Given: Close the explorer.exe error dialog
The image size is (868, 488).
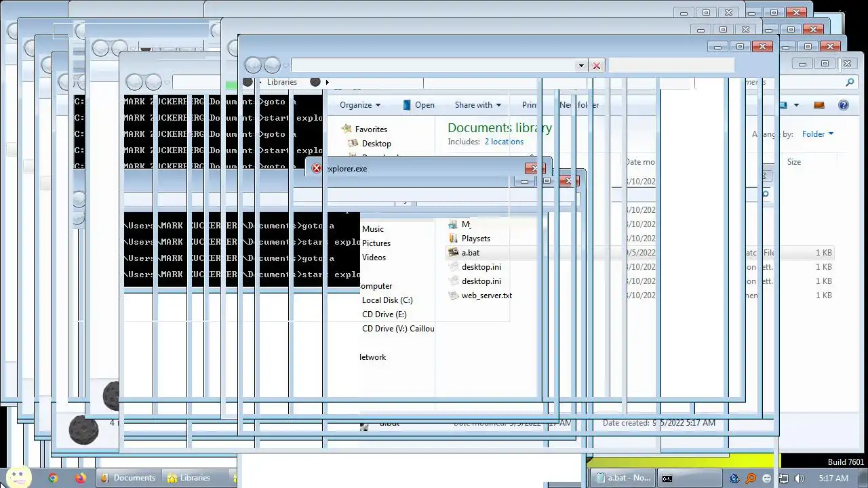Looking at the screenshot, I should tap(534, 168).
